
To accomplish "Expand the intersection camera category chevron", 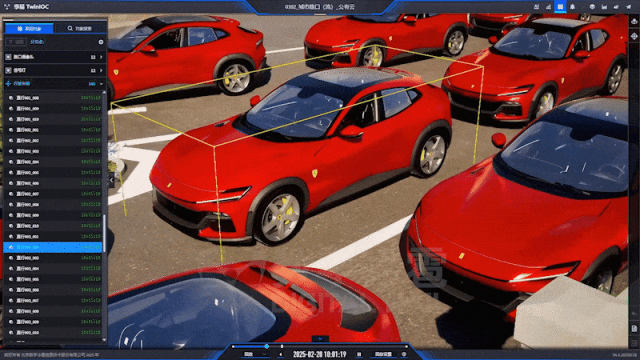I will pos(101,57).
